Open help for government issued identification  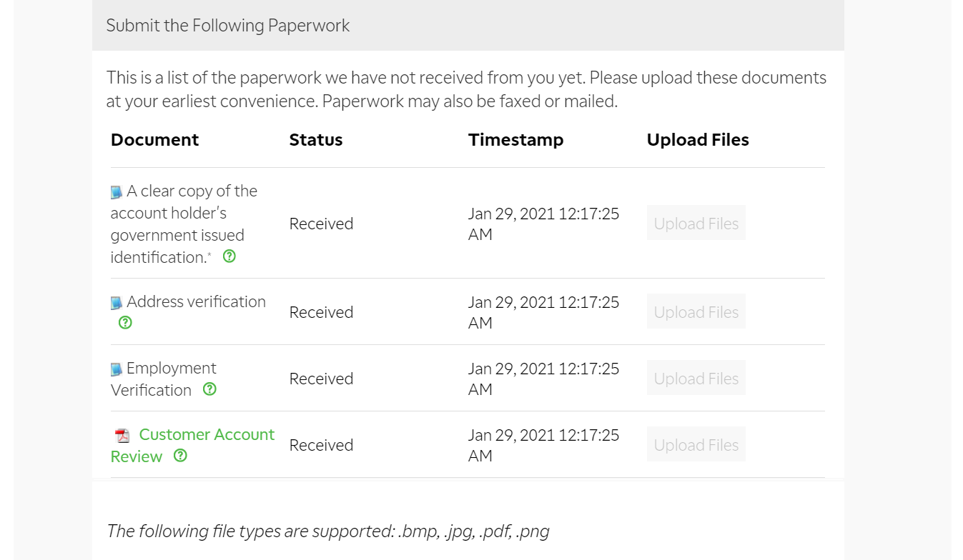[x=229, y=256]
